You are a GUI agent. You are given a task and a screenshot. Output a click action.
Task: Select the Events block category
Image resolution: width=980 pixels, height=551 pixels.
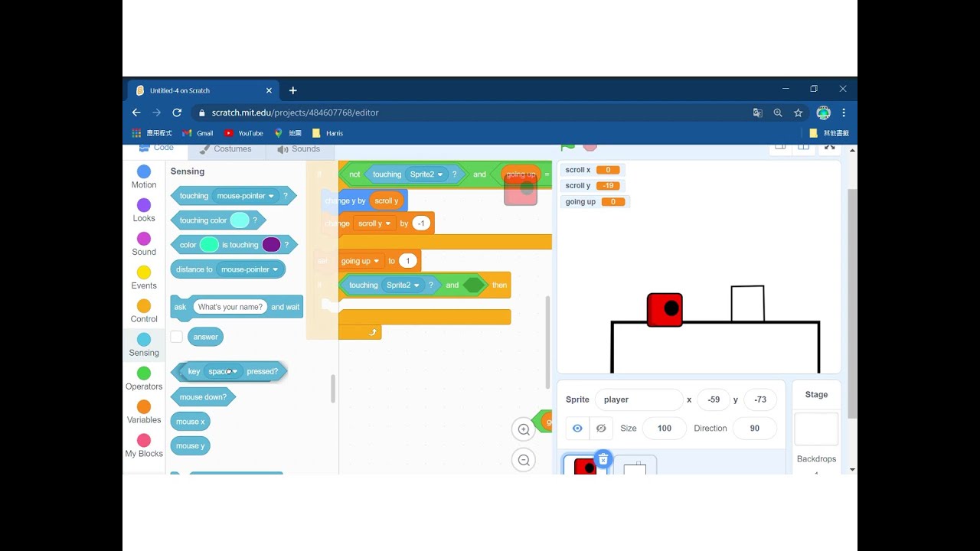144,278
